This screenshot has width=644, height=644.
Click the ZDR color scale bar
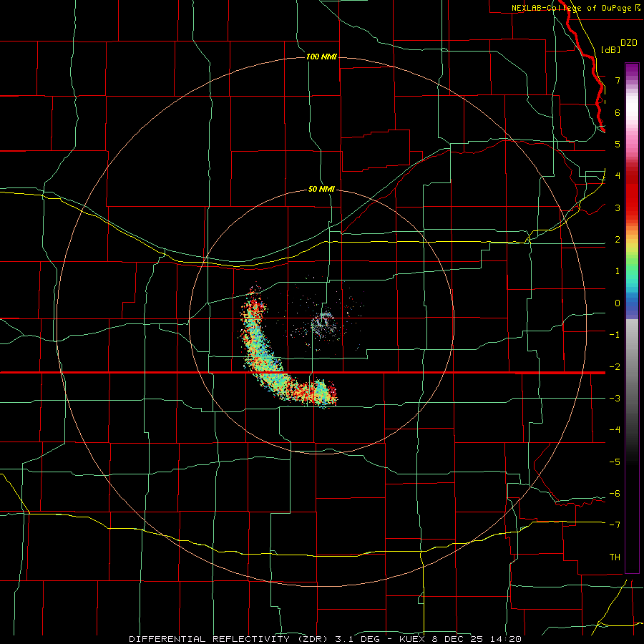[632, 318]
